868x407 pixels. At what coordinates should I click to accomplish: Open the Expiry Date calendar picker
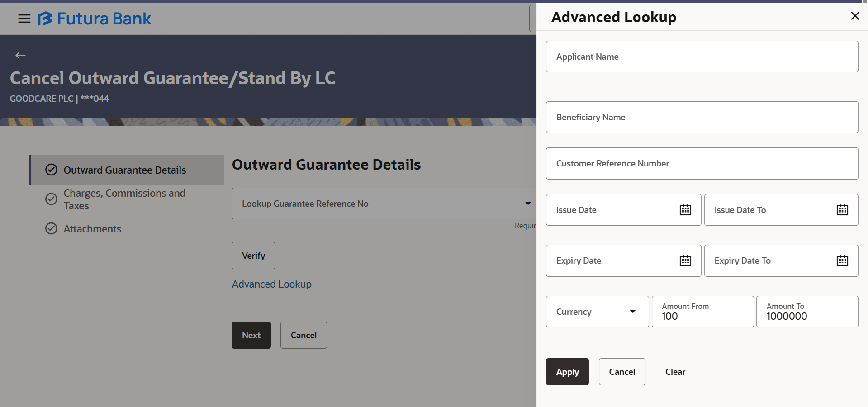pyautogui.click(x=685, y=260)
